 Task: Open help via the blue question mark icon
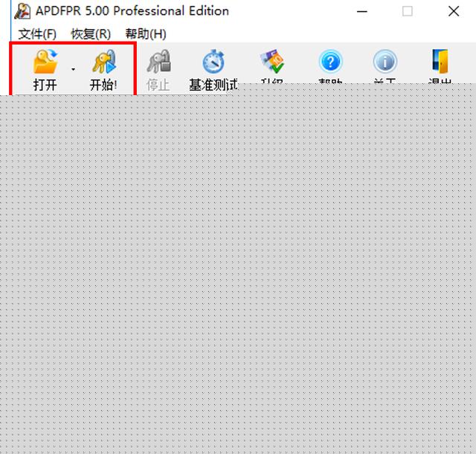[330, 62]
